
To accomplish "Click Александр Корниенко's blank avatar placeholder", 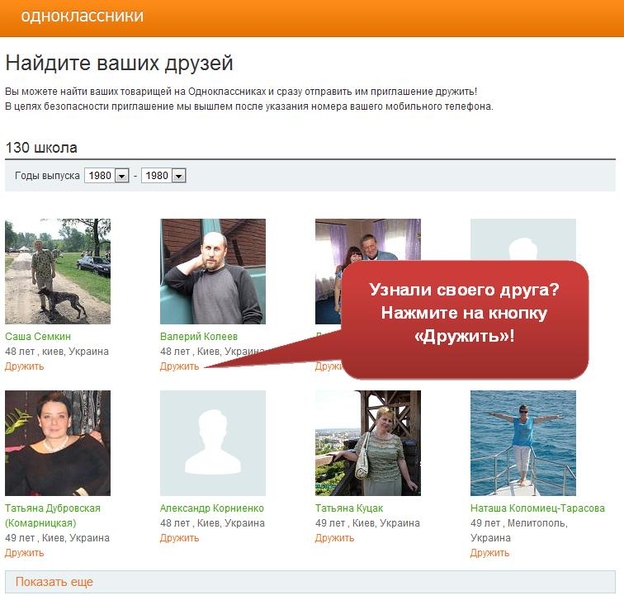I will (212, 443).
